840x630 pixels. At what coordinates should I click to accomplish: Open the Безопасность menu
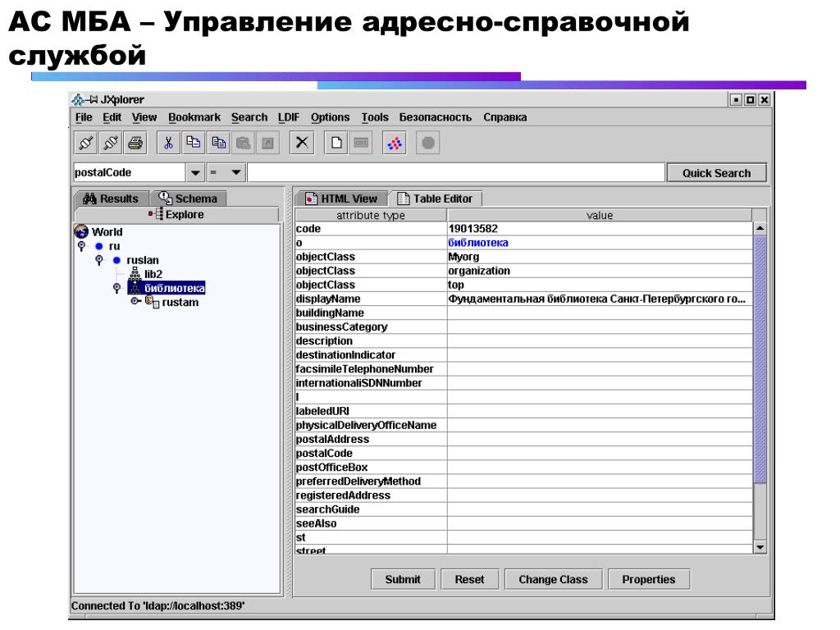click(435, 117)
